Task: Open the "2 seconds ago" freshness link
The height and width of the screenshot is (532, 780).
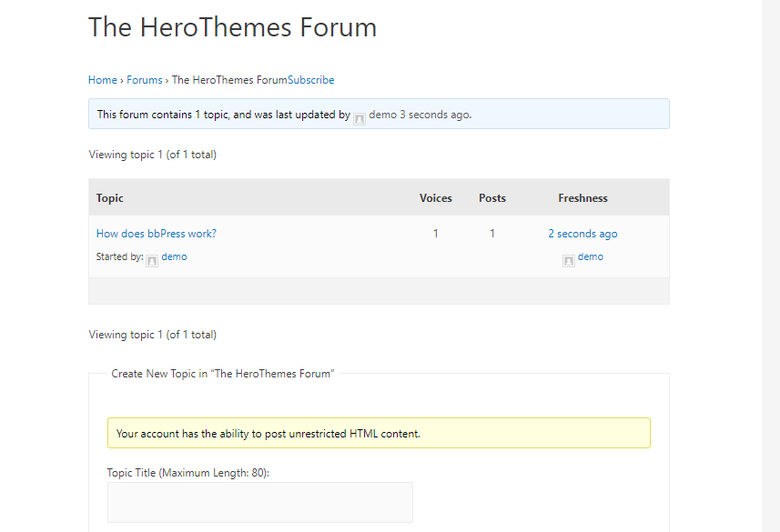Action: click(x=582, y=234)
